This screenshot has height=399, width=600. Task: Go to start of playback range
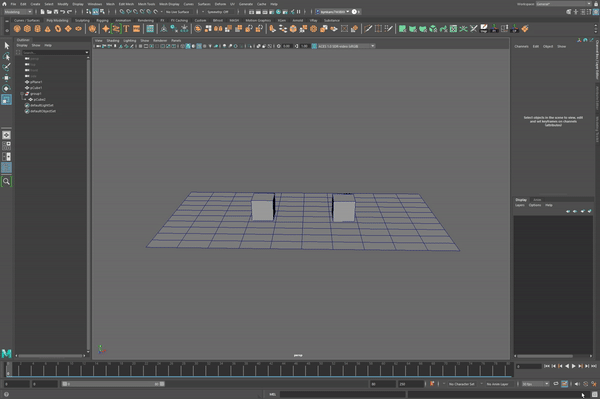[547, 366]
